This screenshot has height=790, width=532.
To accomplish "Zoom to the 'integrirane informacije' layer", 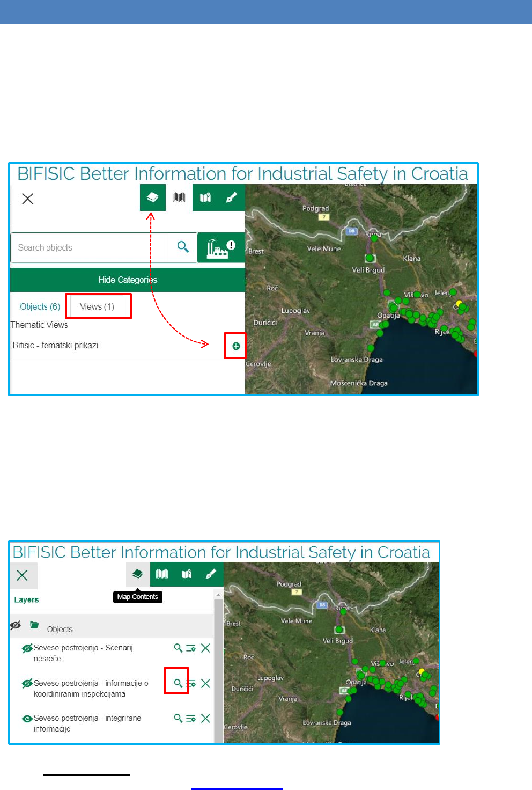I will (x=178, y=718).
